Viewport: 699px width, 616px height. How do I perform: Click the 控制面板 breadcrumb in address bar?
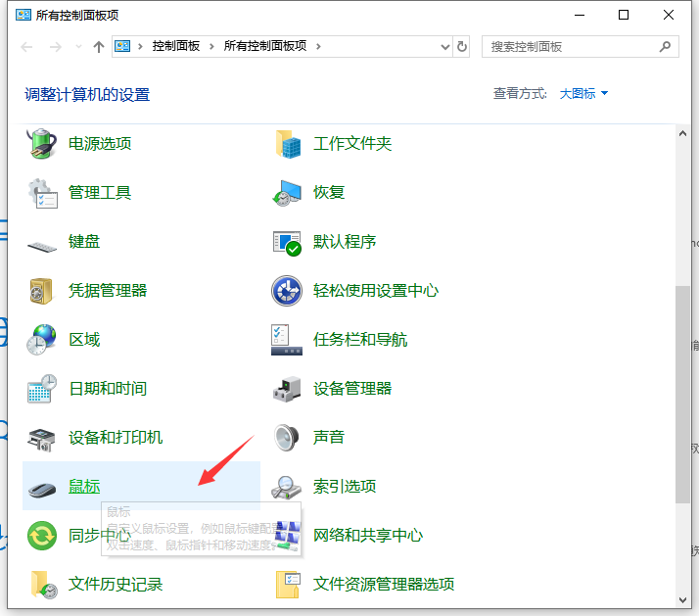[175, 46]
